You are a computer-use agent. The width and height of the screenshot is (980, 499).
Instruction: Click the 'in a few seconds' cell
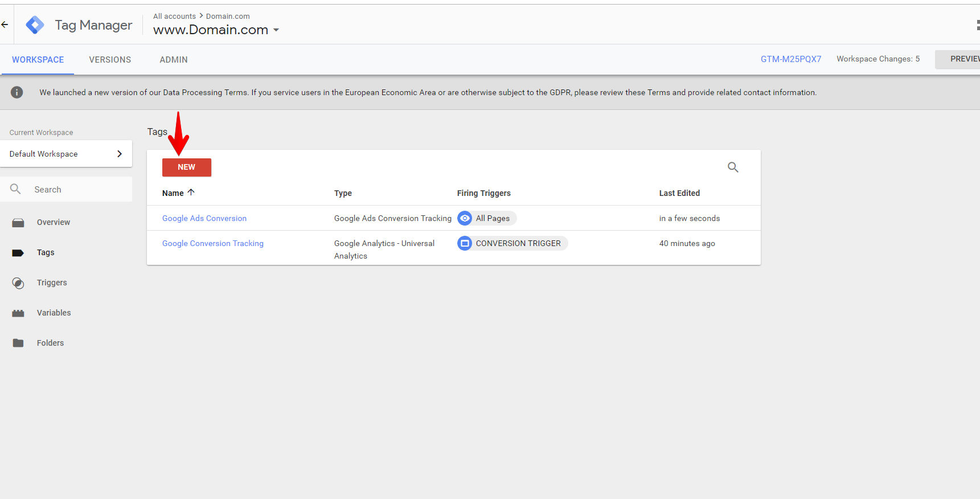[x=690, y=218]
